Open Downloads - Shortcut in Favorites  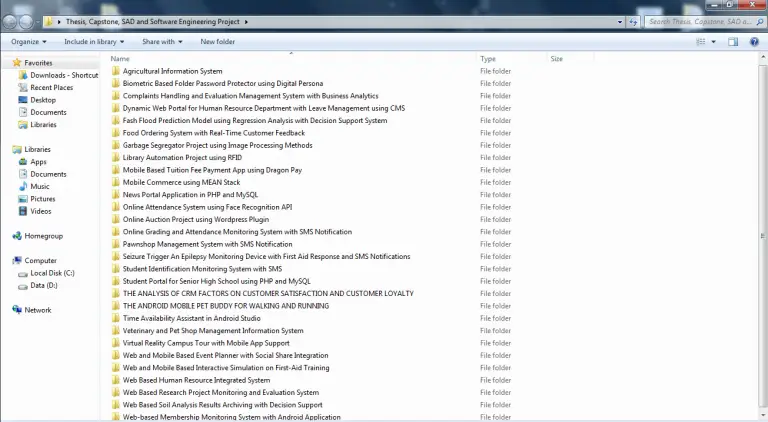pos(63,75)
